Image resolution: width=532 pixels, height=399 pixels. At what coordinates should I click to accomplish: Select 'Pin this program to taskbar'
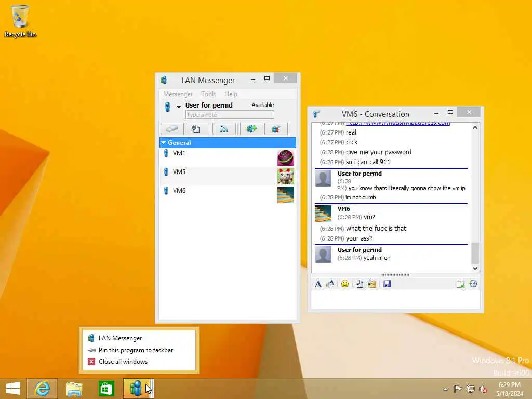[139, 350]
